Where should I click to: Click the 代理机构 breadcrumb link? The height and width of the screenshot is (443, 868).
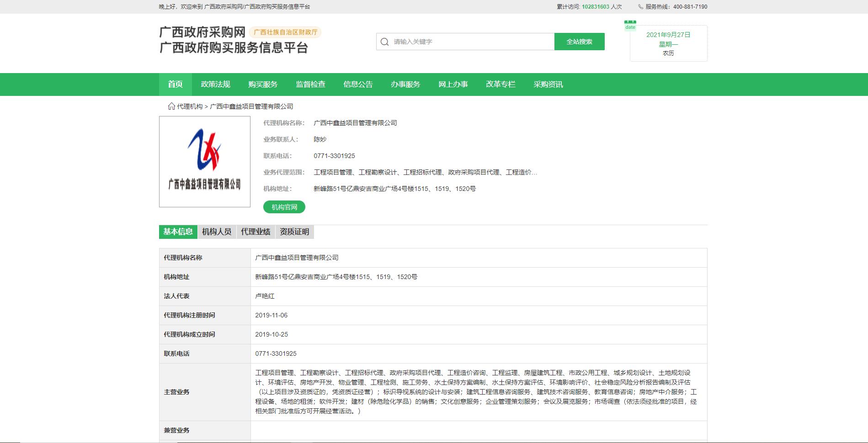[190, 106]
